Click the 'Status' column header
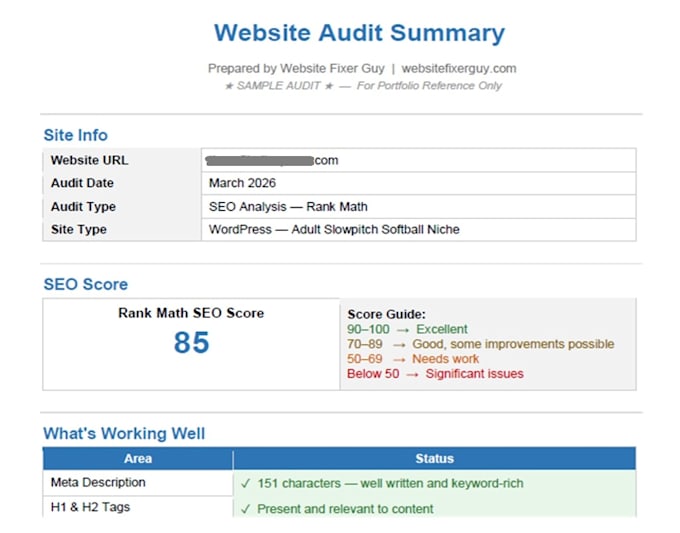The image size is (680, 533). (x=435, y=459)
